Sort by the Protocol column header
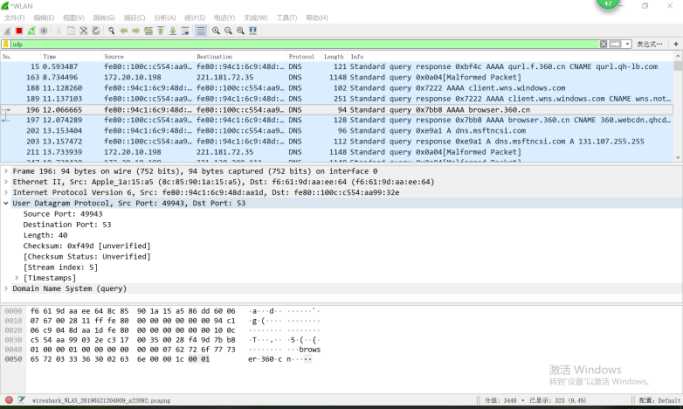Image resolution: width=683 pixels, height=409 pixels. point(301,57)
